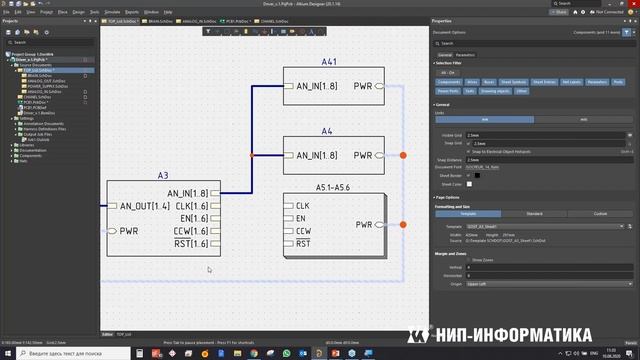Open Outlook from the Windows taskbar
The width and height of the screenshot is (640, 360).
[x=303, y=353]
